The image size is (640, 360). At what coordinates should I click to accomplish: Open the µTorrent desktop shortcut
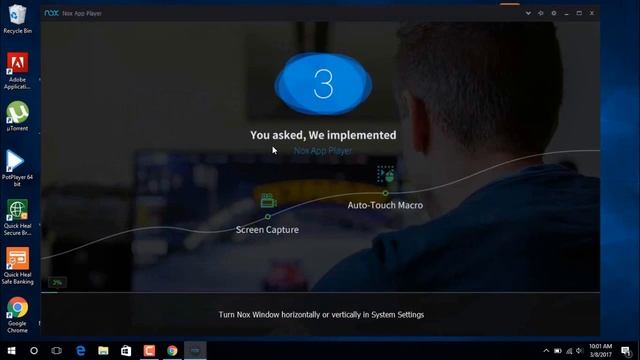17,116
